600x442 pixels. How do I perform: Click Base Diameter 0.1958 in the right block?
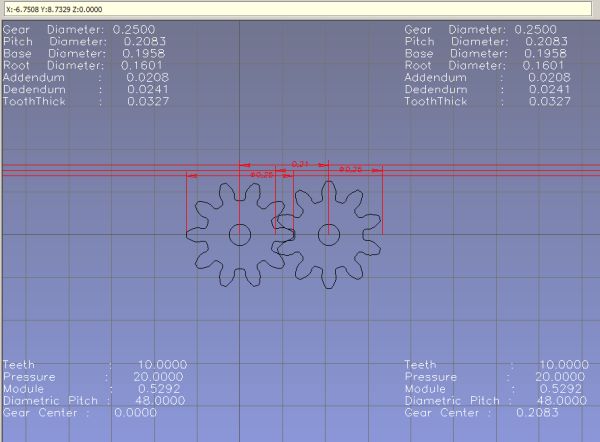(x=486, y=53)
